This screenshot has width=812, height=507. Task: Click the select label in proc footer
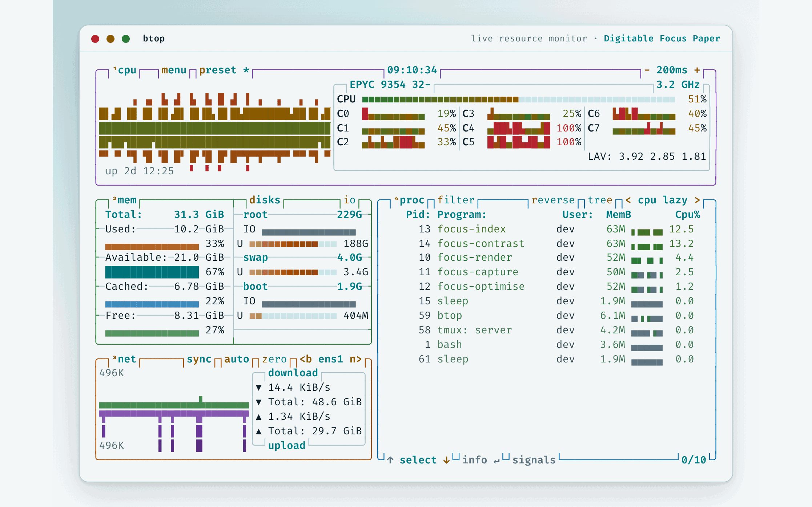tap(418, 460)
